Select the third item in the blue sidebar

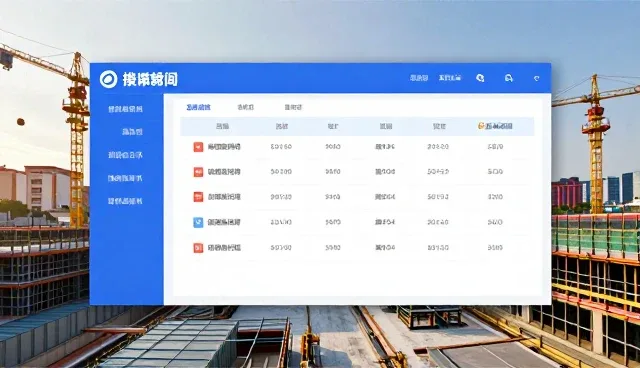pyautogui.click(x=125, y=155)
